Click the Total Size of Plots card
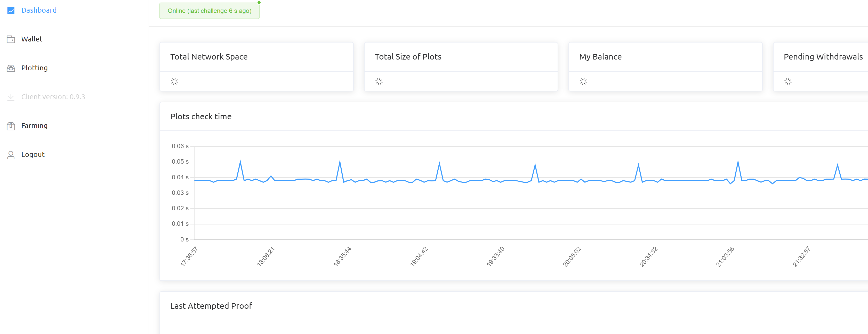Screen dimensions: 868x334 pos(461,66)
